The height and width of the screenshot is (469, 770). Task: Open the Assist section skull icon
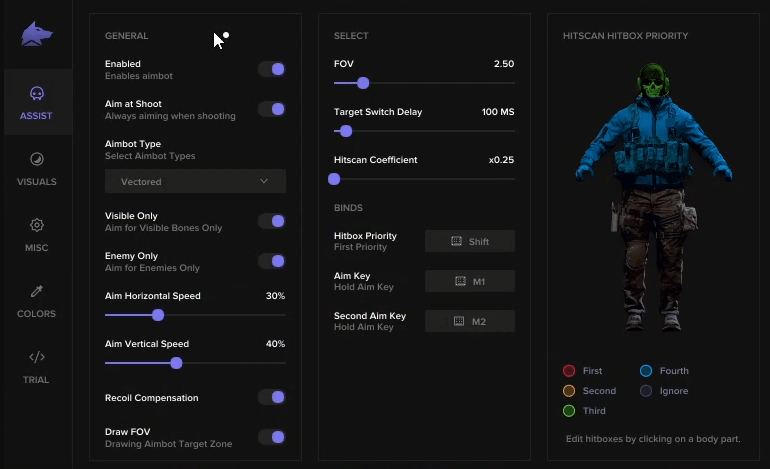pos(37,93)
